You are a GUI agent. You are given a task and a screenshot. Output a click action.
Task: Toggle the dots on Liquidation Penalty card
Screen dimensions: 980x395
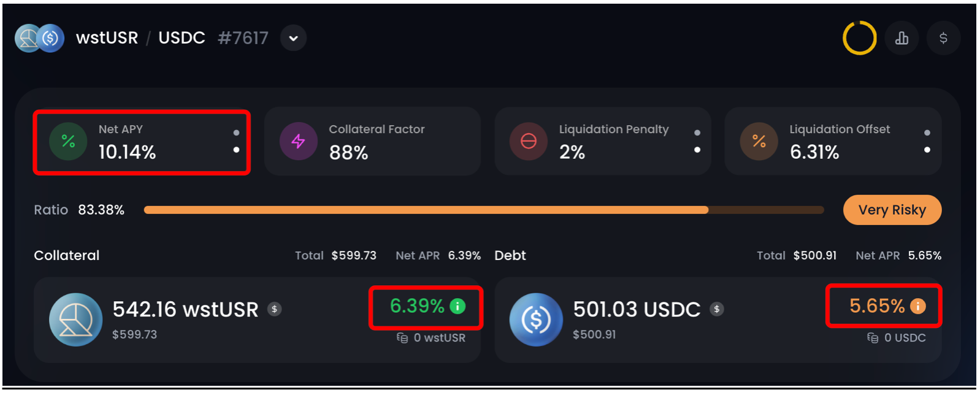point(697,141)
